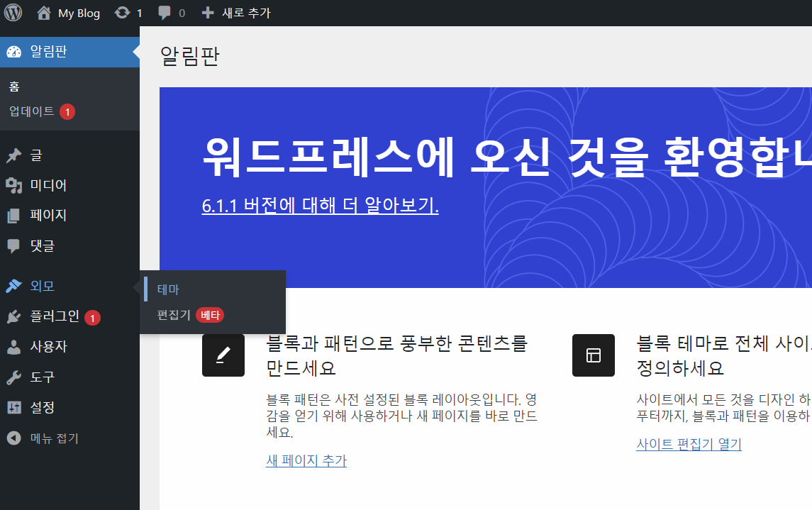The height and width of the screenshot is (510, 812).
Task: Click the comments bubble icon in admin bar
Action: [x=164, y=13]
